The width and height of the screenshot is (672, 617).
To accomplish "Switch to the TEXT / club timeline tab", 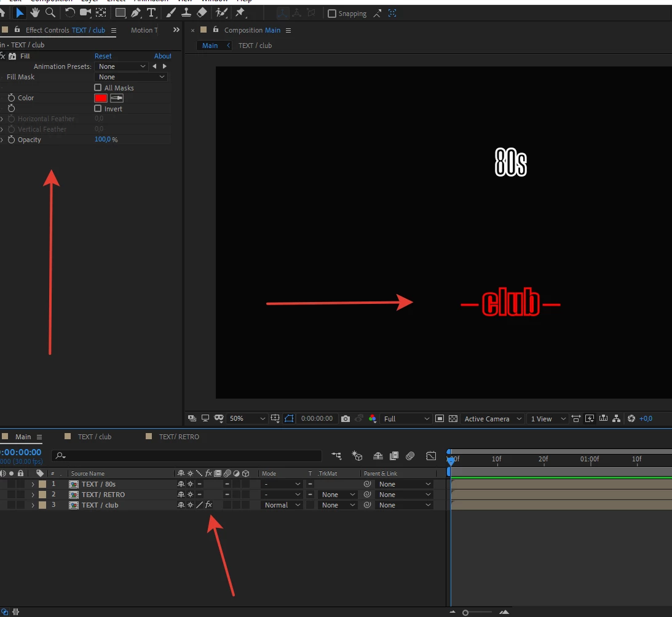I will pyautogui.click(x=95, y=437).
